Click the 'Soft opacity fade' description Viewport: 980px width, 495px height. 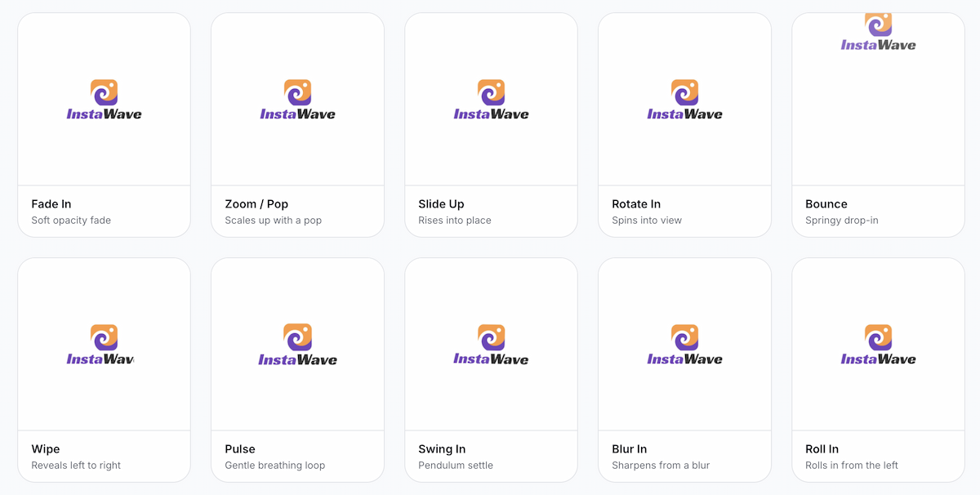[71, 221]
